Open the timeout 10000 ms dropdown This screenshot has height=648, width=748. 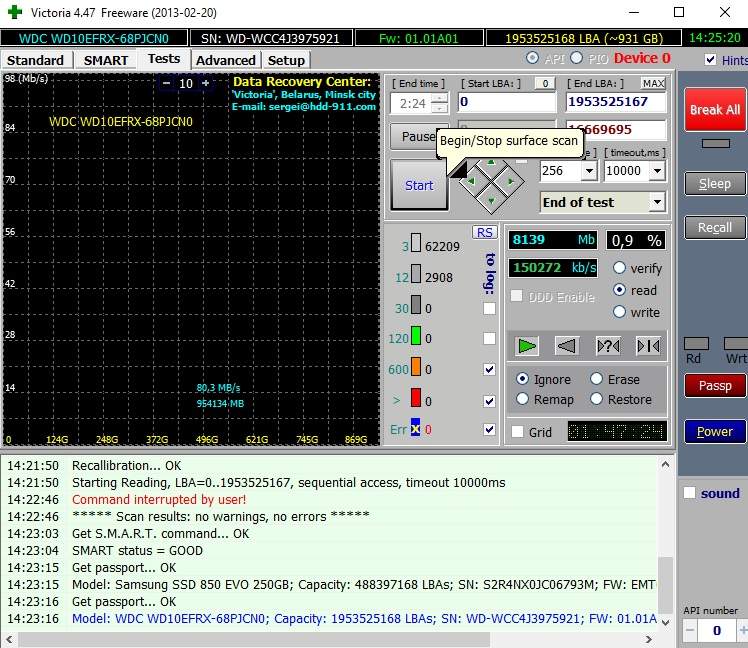(657, 171)
